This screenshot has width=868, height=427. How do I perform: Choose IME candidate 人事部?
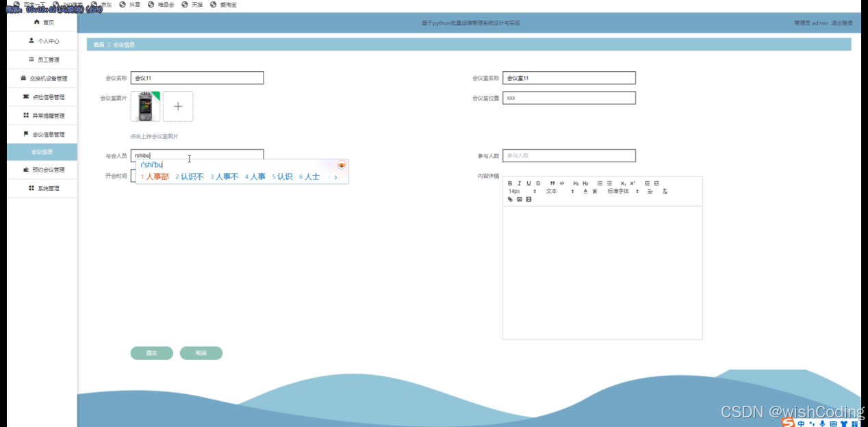coord(155,177)
